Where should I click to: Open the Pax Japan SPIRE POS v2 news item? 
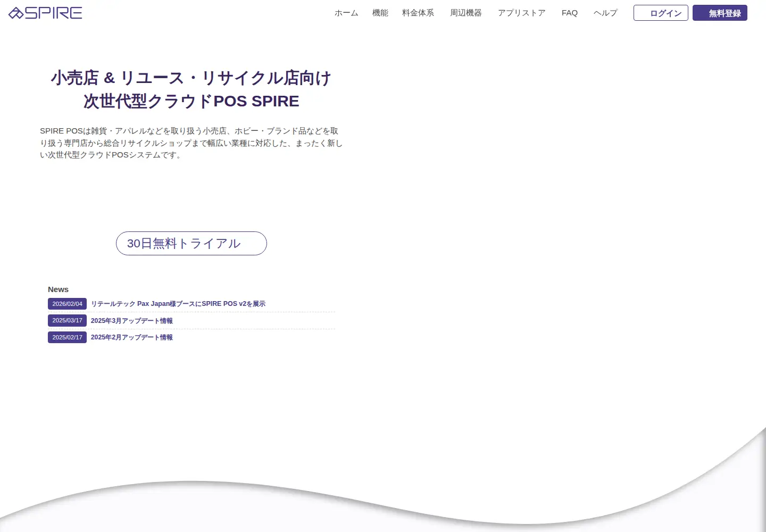click(178, 304)
